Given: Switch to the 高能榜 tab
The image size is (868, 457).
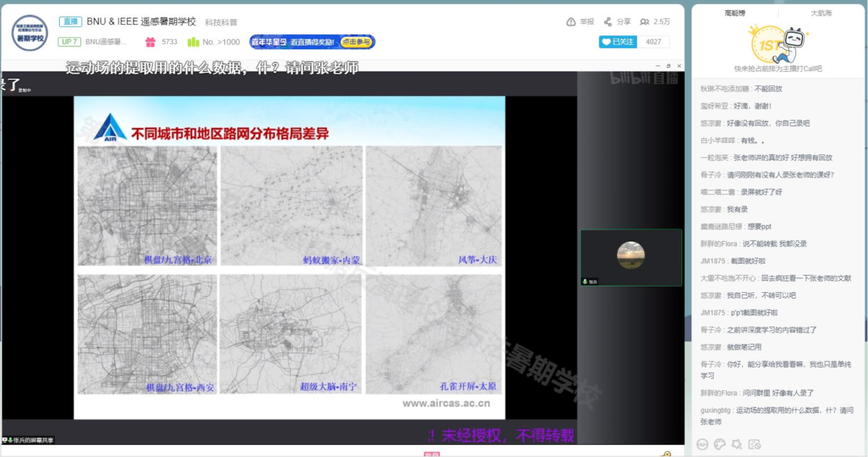Looking at the screenshot, I should click(x=735, y=13).
